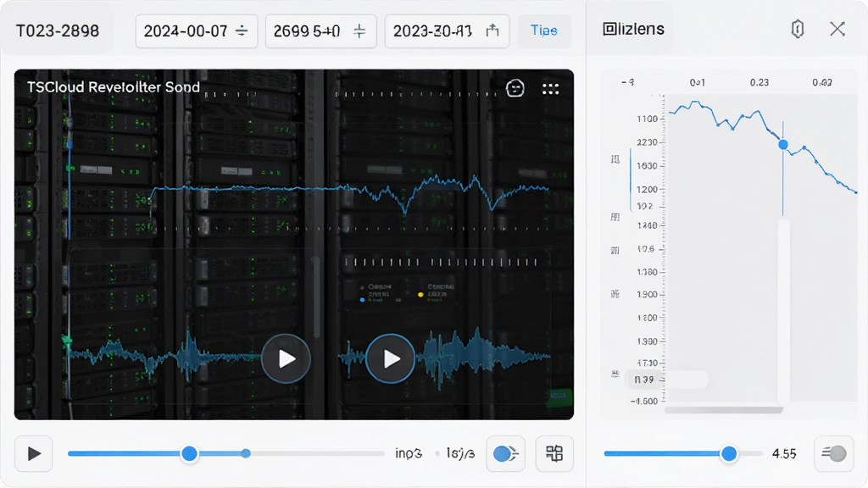
Task: Click the inp3 label in the playback bar
Action: click(409, 454)
